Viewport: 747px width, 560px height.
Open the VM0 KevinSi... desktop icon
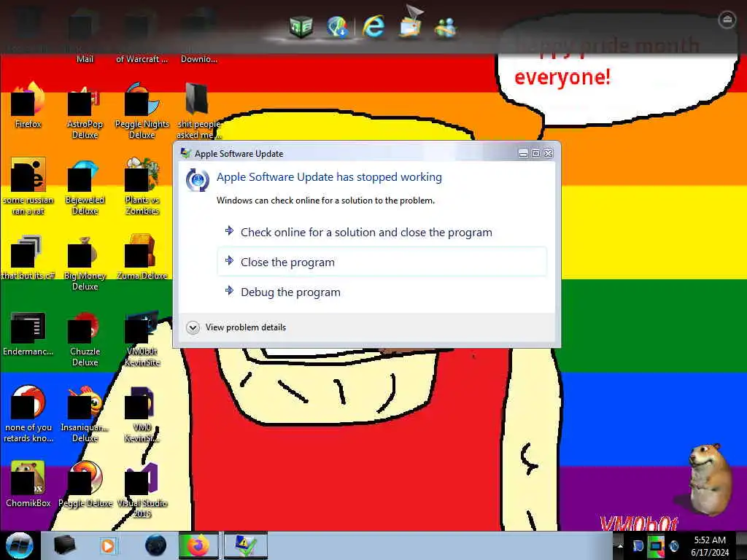tap(142, 413)
